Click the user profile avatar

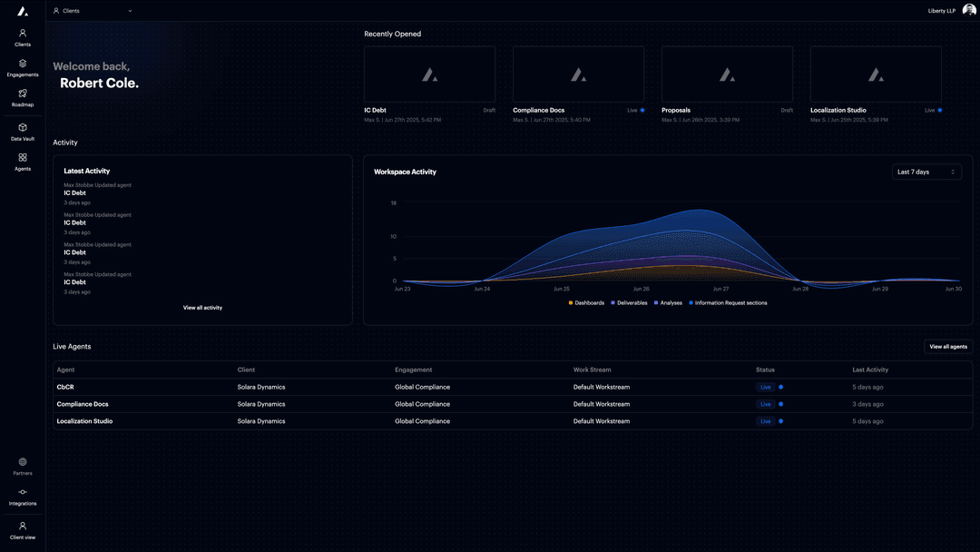[969, 11]
